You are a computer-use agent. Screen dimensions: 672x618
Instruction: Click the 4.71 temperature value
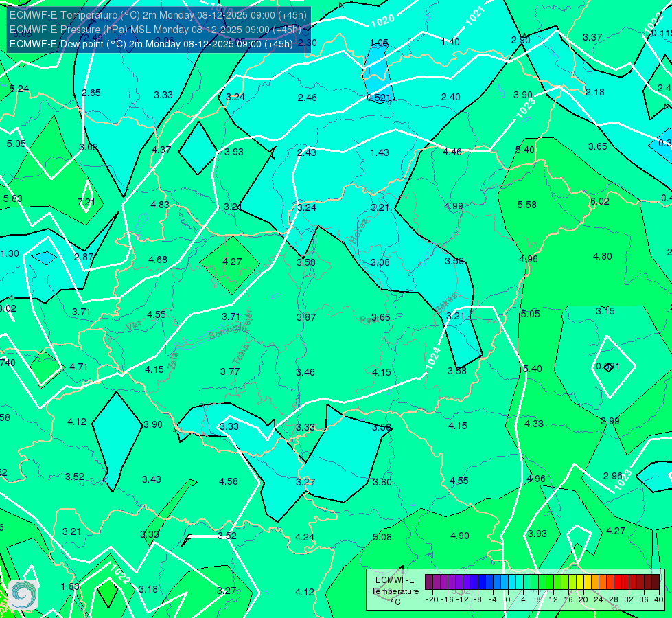[78, 367]
